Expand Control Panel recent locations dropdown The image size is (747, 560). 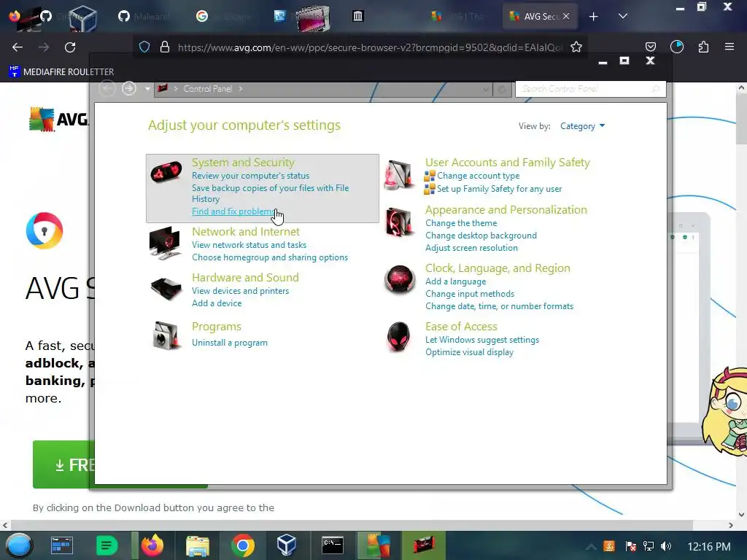pos(147,89)
